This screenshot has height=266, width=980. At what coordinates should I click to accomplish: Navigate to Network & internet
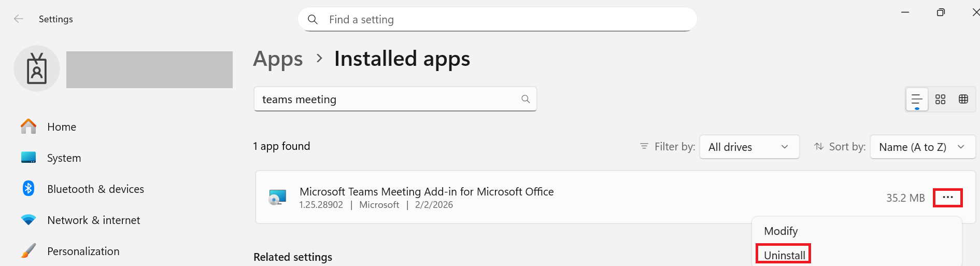pyautogui.click(x=93, y=220)
